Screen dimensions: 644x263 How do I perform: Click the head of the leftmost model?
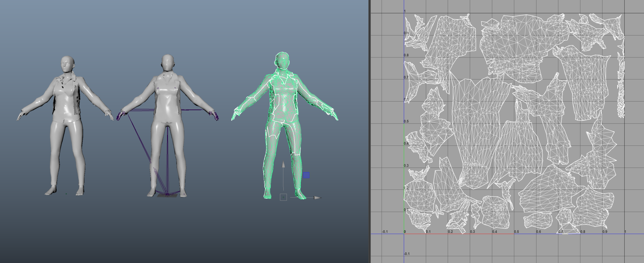point(68,64)
